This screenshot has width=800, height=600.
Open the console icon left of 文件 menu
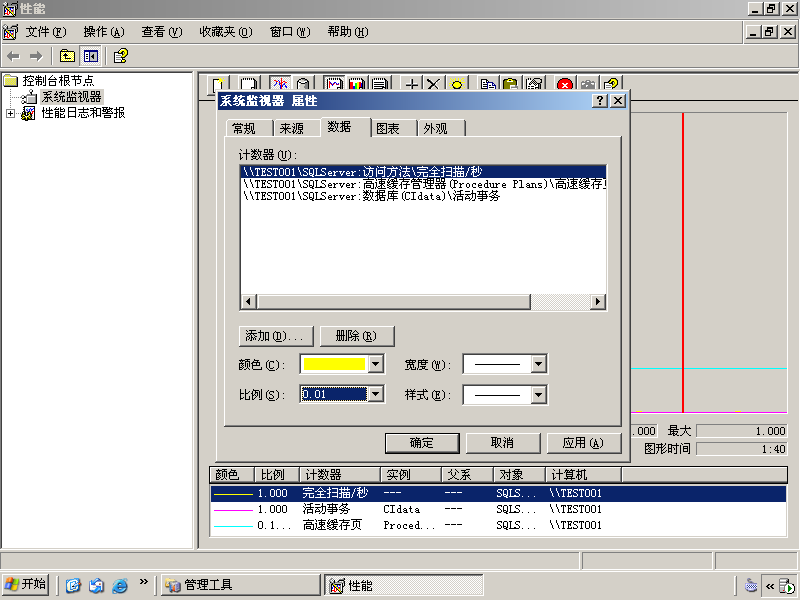[10, 32]
